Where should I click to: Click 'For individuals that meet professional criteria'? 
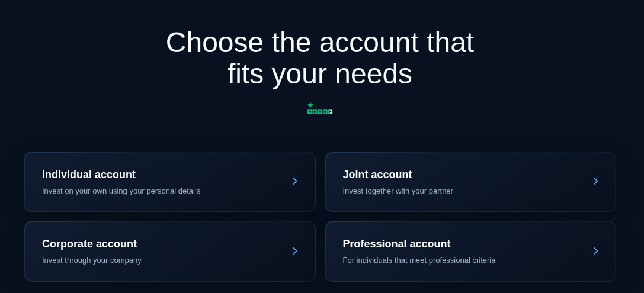(419, 260)
